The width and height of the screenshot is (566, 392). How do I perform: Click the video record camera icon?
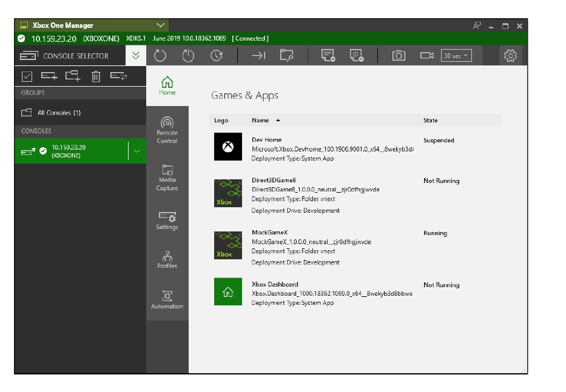[427, 56]
